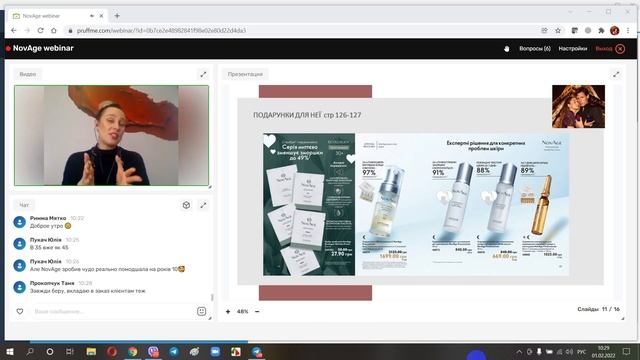Click the browser home icon
Image resolution: width=640 pixels, height=360 pixels.
pyautogui.click(x=54, y=31)
